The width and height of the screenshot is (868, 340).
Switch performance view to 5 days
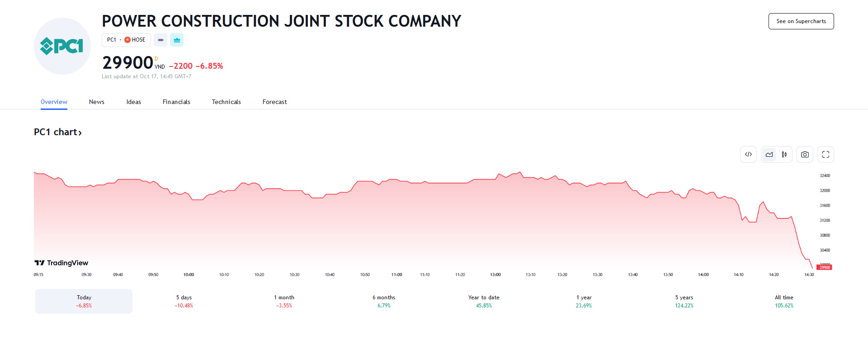184,301
